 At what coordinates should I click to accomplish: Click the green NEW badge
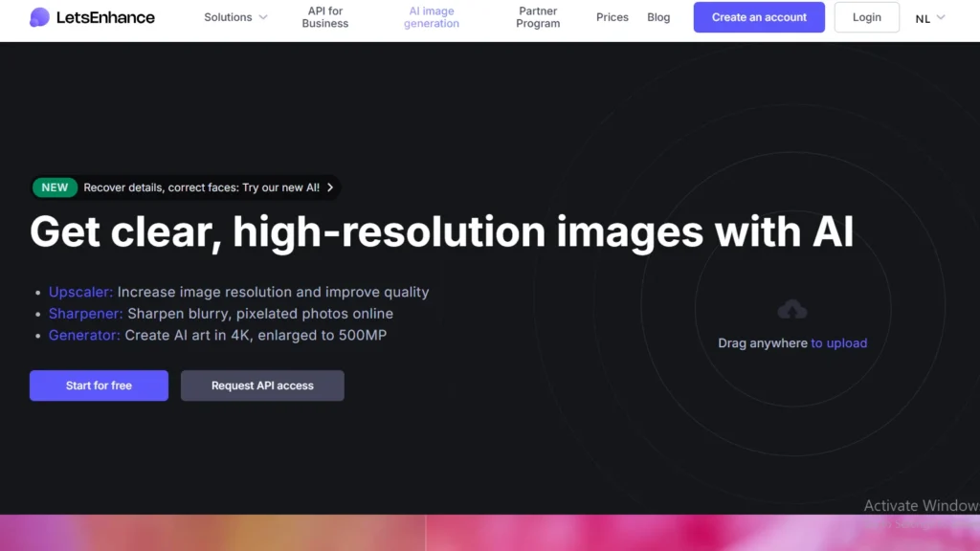(55, 187)
